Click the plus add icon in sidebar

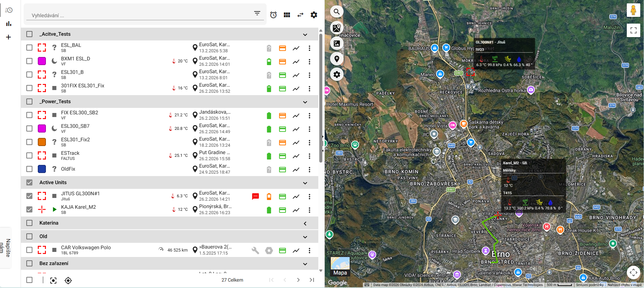[9, 37]
